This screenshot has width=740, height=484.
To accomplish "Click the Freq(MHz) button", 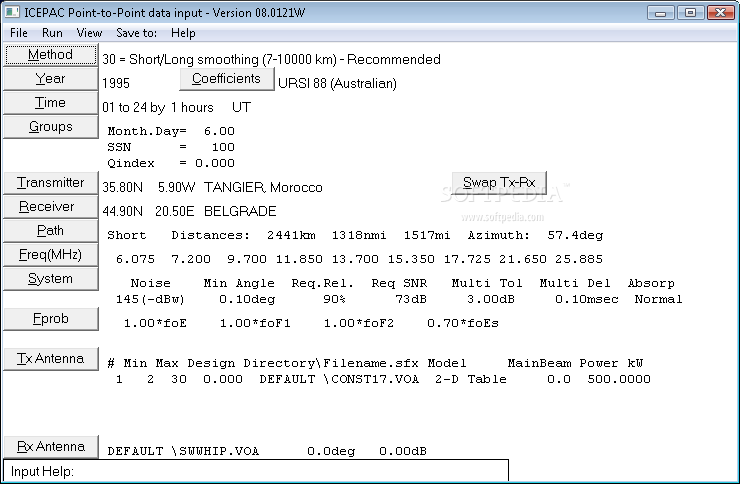I will click(50, 255).
